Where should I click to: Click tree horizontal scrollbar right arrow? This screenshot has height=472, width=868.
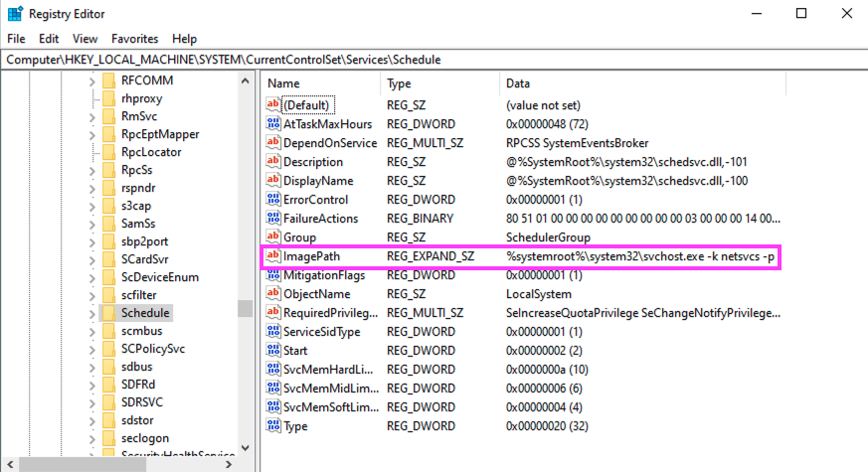tap(229, 465)
